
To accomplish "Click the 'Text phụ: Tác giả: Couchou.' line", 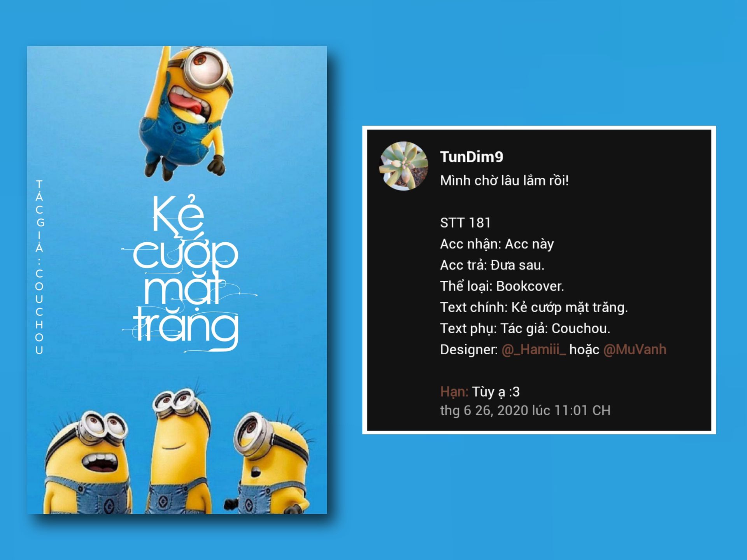I will (x=525, y=329).
